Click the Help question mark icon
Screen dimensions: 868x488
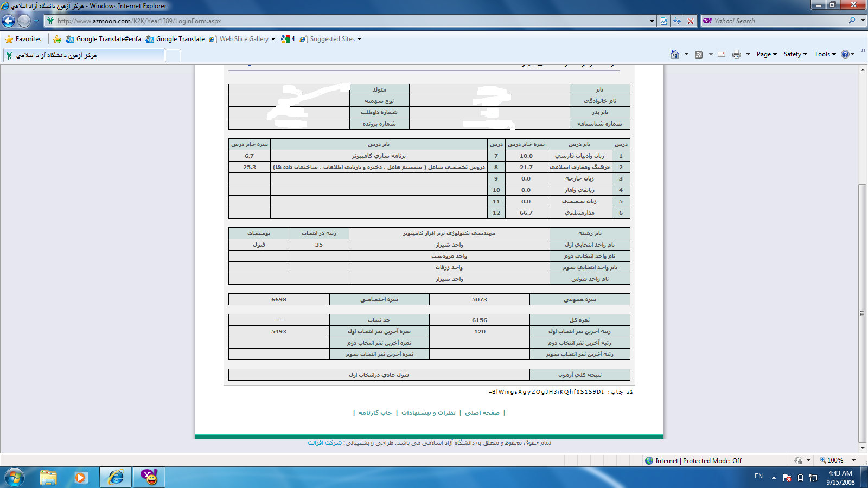[845, 54]
